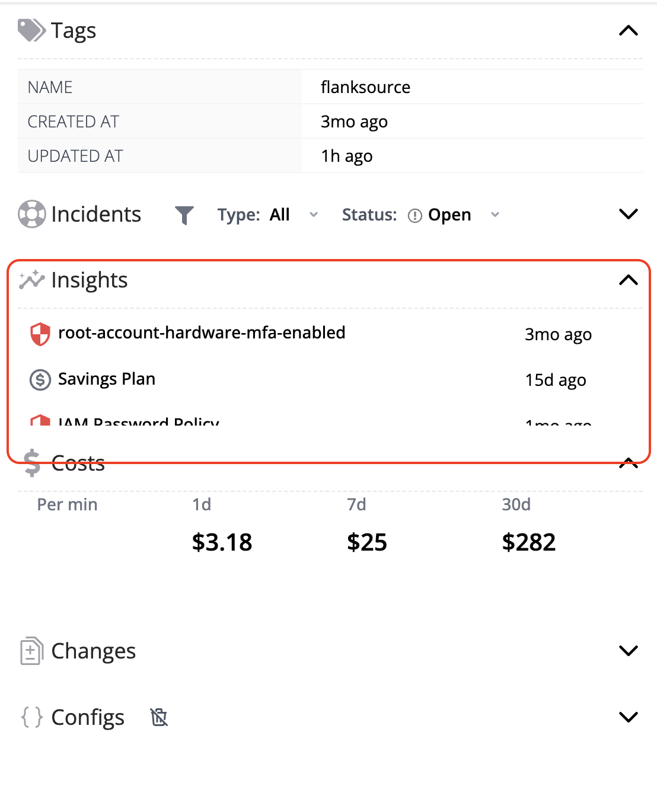Click the Changes document icon
This screenshot has width=657, height=812.
[x=31, y=650]
